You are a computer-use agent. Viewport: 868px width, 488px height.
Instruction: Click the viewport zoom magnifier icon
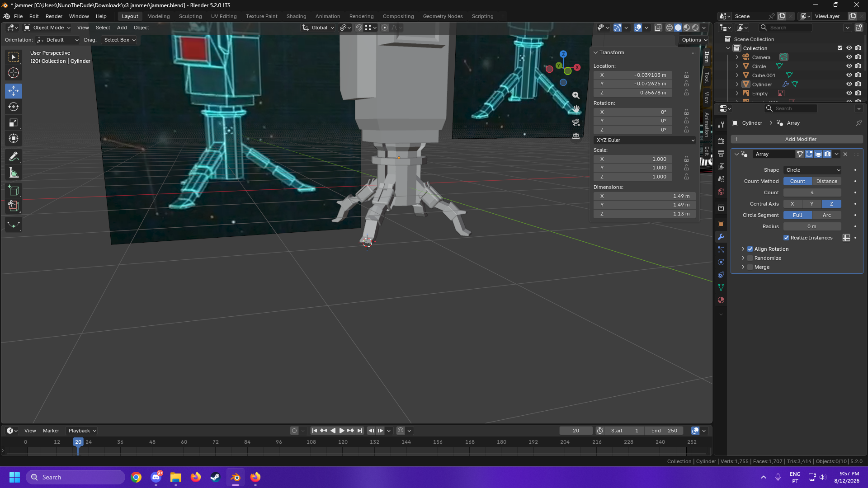pos(576,95)
